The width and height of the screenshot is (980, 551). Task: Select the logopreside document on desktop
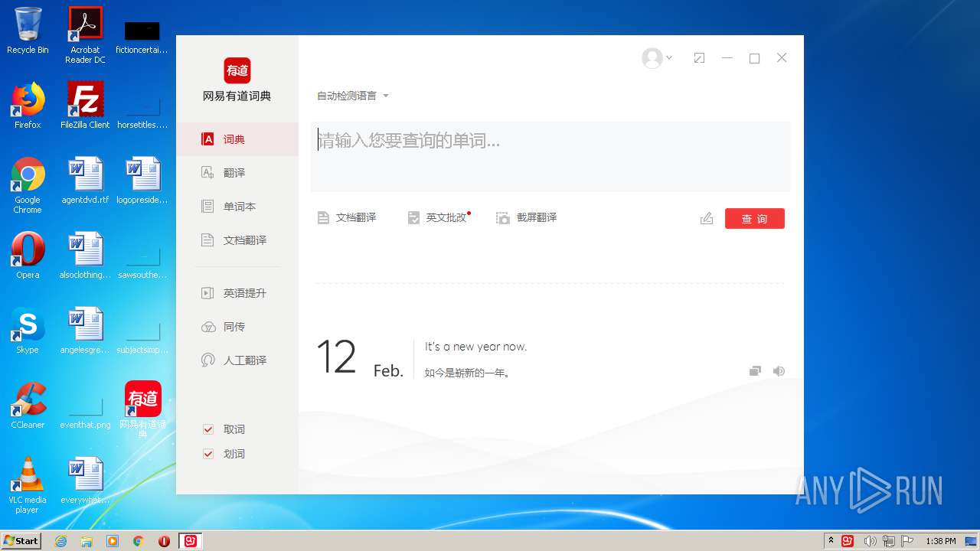(x=143, y=181)
